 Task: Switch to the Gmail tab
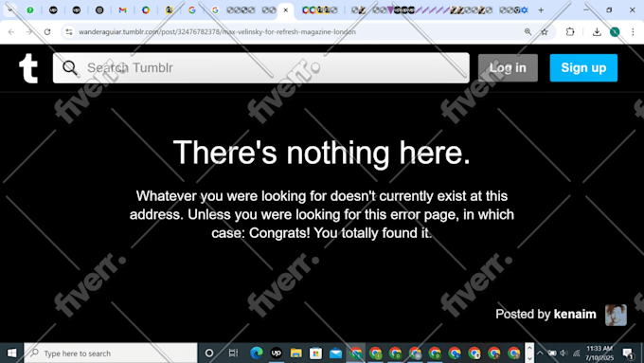tap(122, 9)
